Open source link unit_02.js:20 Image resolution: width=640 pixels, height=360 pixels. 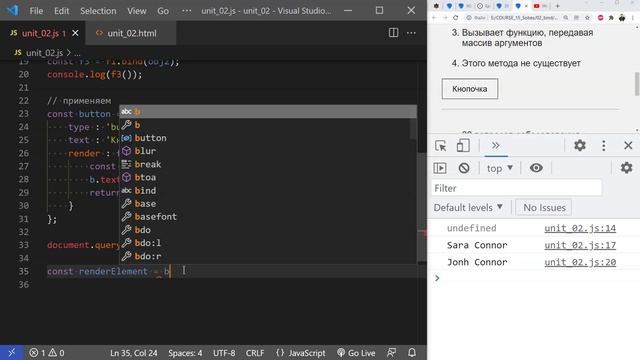click(580, 262)
